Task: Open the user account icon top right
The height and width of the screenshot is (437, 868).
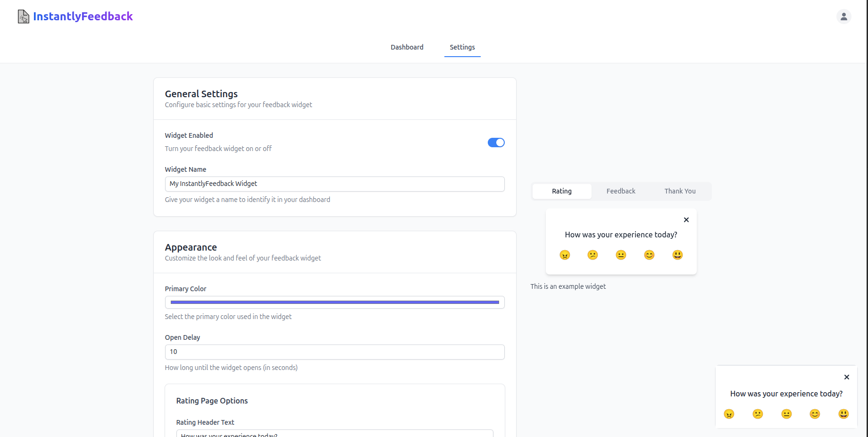Action: [x=844, y=16]
